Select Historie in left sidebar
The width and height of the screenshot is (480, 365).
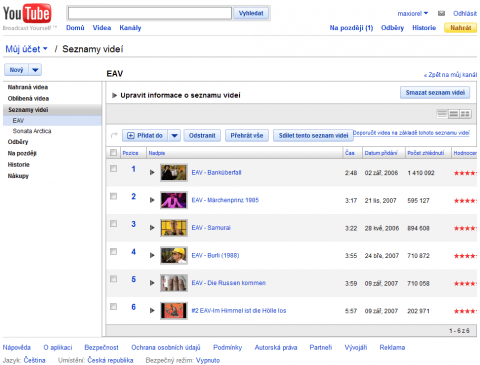coord(19,164)
